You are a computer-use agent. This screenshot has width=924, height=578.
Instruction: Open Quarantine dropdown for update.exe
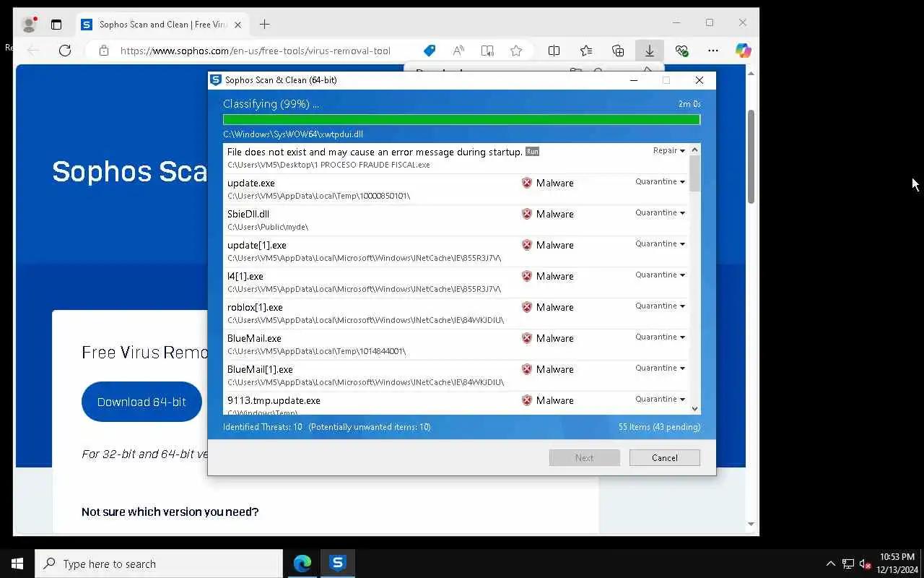pyautogui.click(x=660, y=181)
